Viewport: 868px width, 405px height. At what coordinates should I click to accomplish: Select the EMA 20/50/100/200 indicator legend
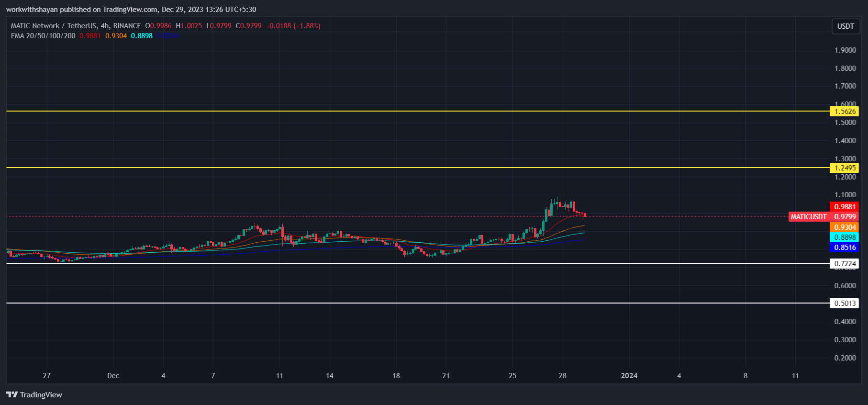coord(43,36)
